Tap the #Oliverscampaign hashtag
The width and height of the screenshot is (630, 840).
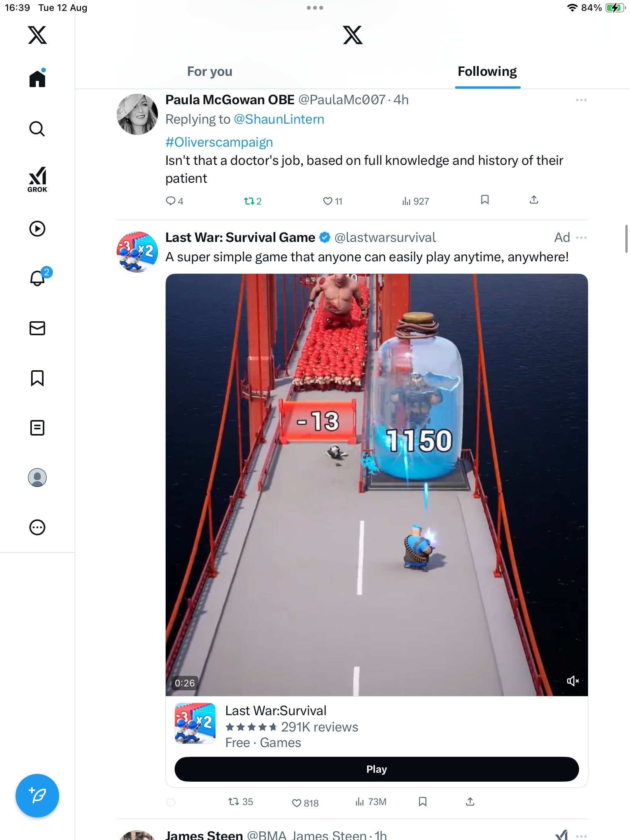point(219,142)
